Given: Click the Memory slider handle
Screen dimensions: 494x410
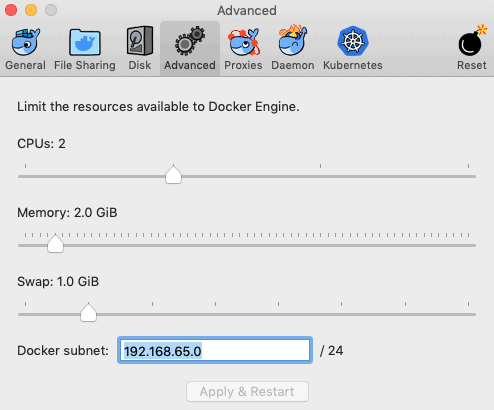Looking at the screenshot, I should (55, 243).
